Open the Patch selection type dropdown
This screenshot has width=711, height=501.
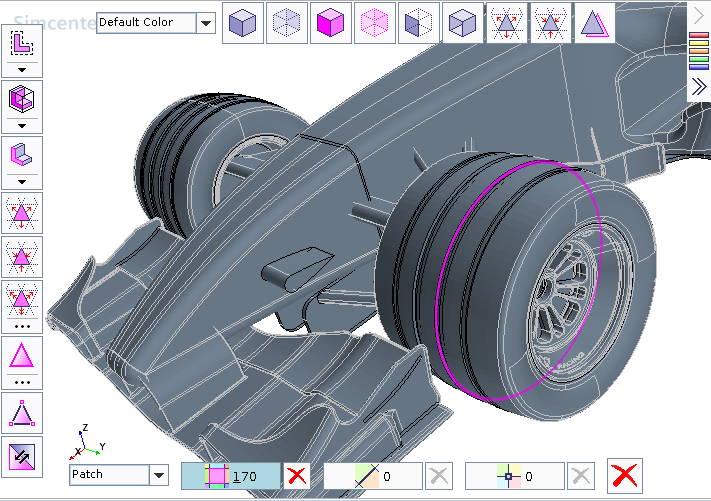pyautogui.click(x=158, y=475)
